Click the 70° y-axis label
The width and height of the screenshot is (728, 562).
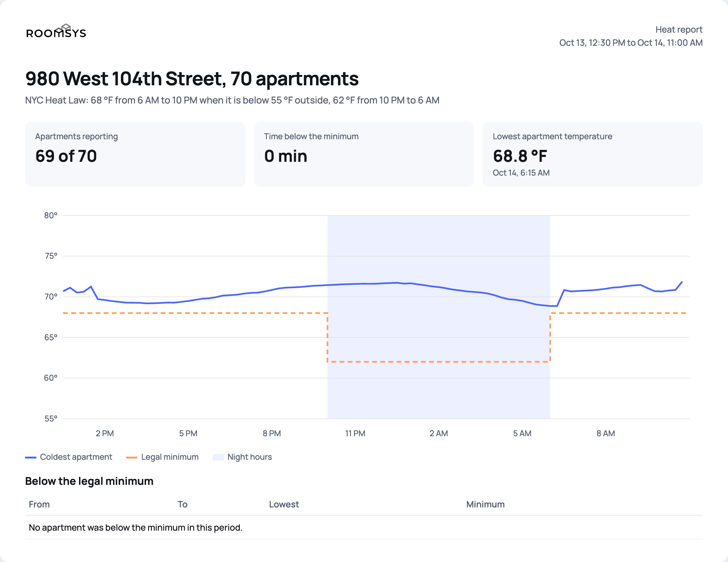(x=51, y=297)
